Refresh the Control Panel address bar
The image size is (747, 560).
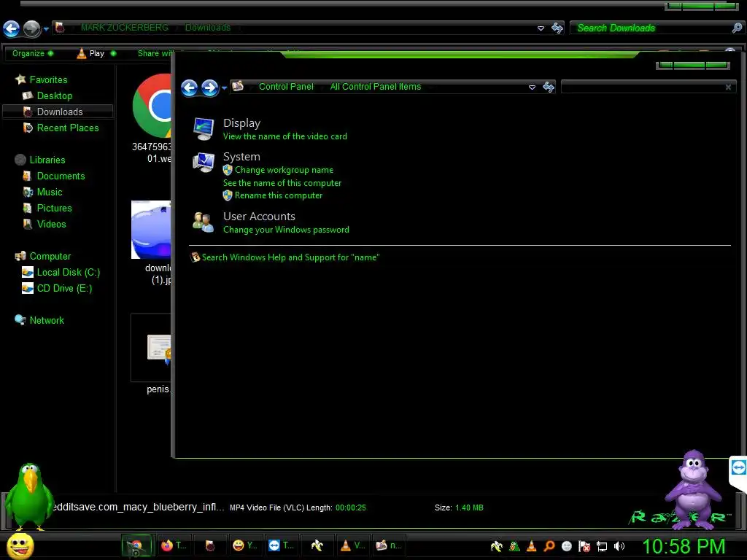click(x=549, y=87)
